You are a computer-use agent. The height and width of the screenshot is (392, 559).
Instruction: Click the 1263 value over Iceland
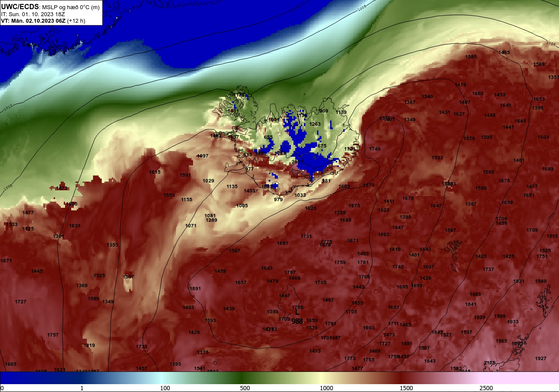click(x=315, y=124)
